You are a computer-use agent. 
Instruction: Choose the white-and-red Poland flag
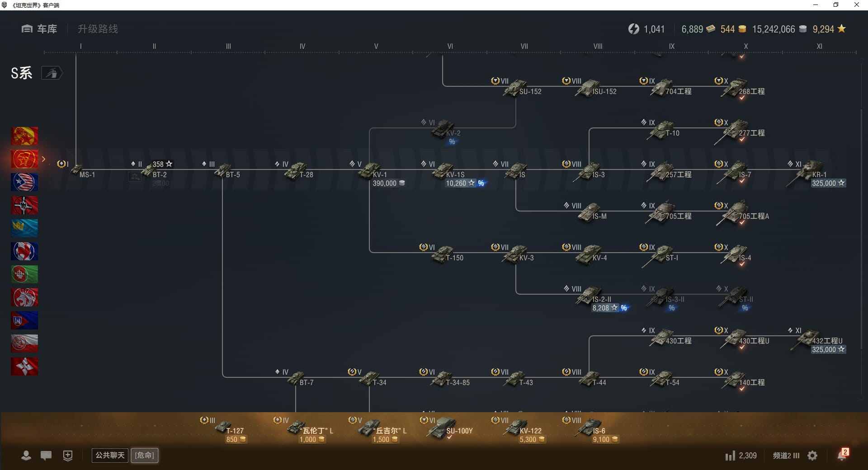(x=24, y=343)
